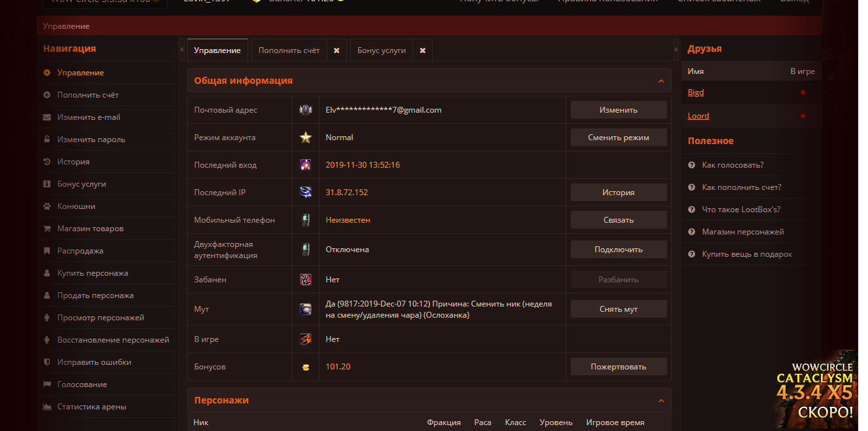Image resolution: width=868 pixels, height=431 pixels.
Task: Open friend Bigd's profile link
Action: click(x=696, y=92)
